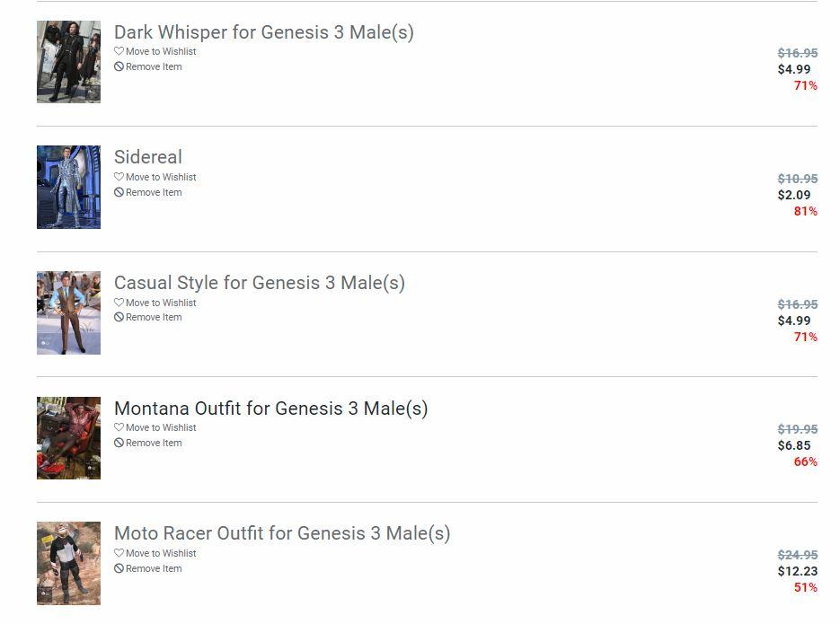Click heart icon for Dark Whisper item

(x=119, y=51)
